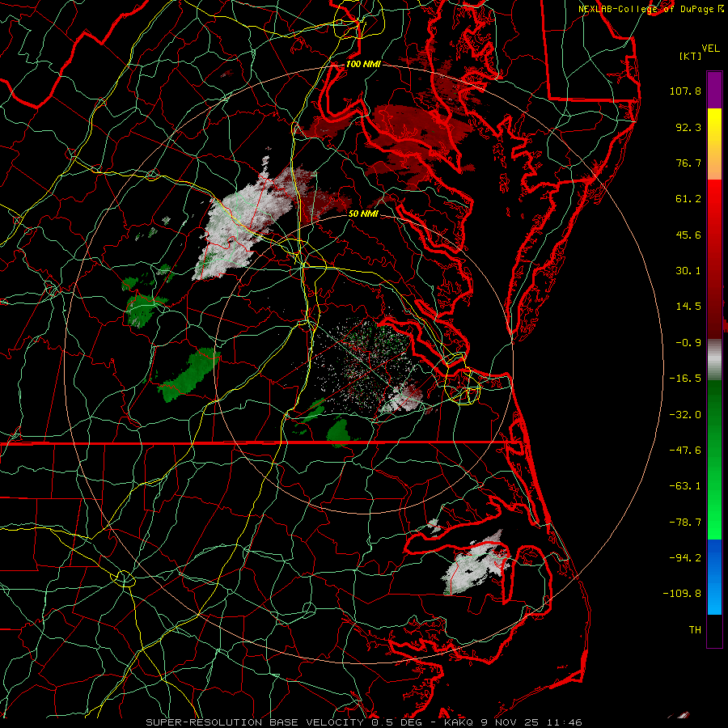Click the 76.7 legend value
The image size is (728, 728).
coord(688,163)
